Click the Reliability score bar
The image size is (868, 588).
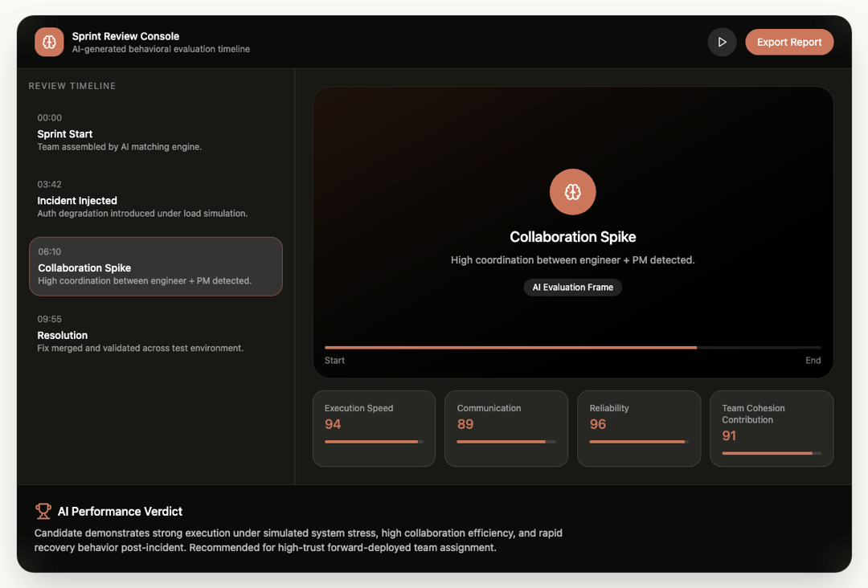[x=639, y=442]
